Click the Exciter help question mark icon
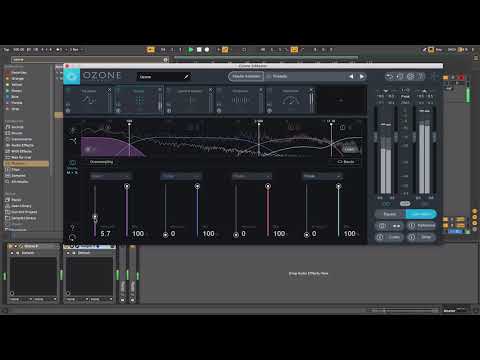Image resolution: width=480 pixels, height=360 pixels. 72,228
